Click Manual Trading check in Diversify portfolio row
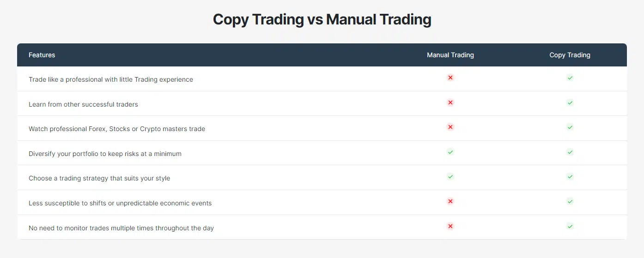This screenshot has width=644, height=258. (450, 152)
